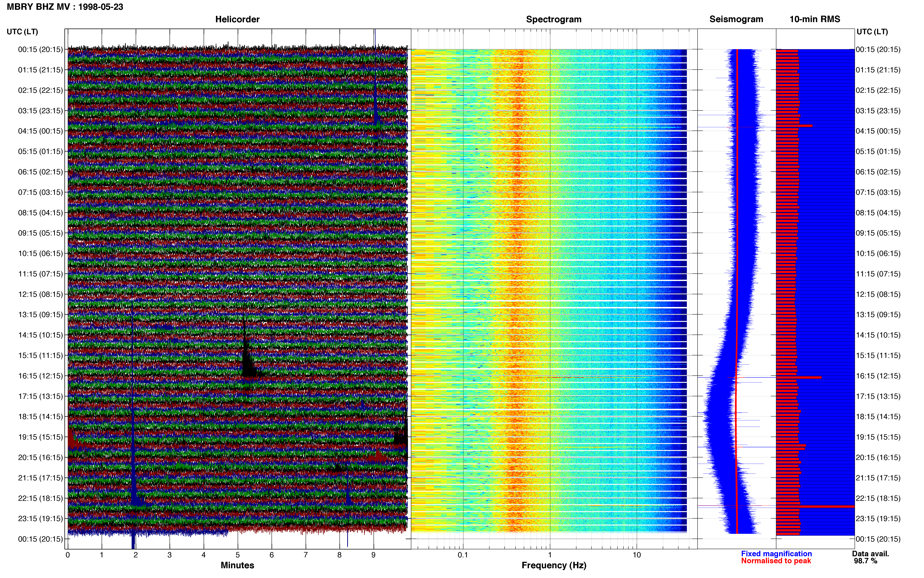Click the Fixed magnification legend text
This screenshot has height=578, width=924.
click(777, 554)
